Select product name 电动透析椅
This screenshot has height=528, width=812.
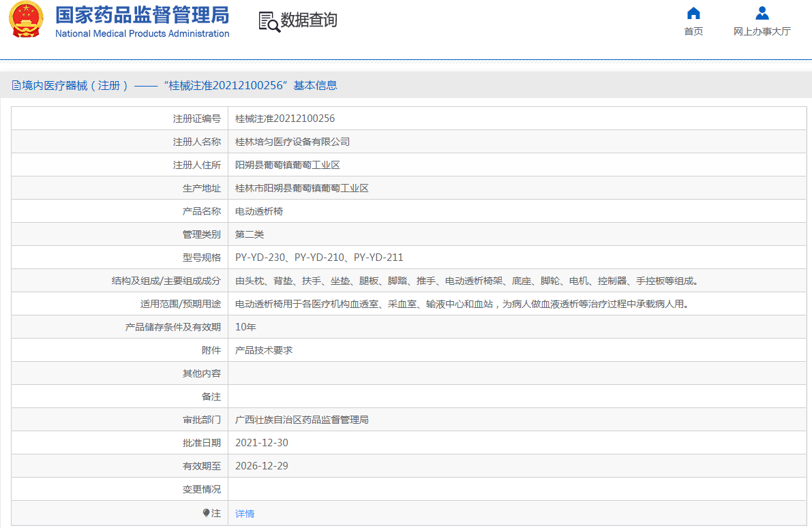(x=259, y=211)
